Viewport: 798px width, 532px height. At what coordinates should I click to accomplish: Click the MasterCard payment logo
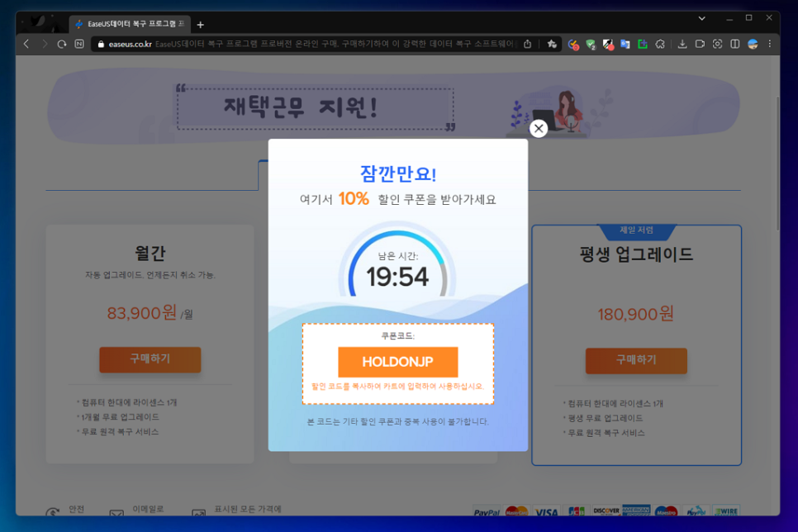516,511
